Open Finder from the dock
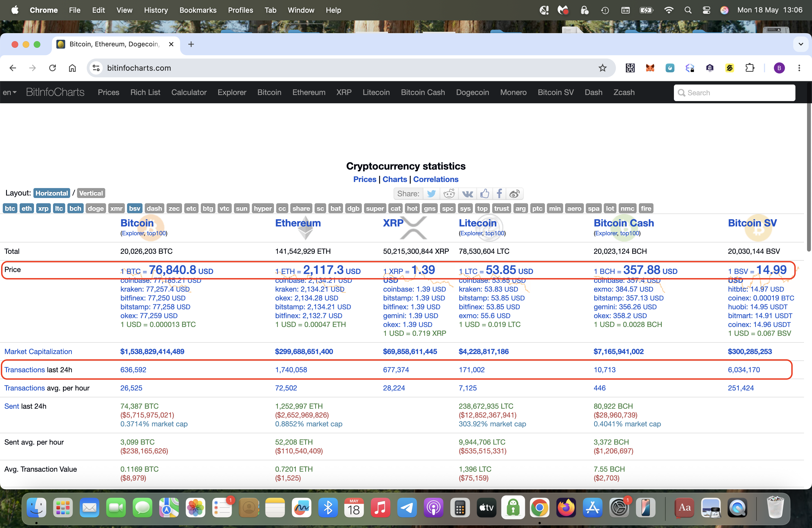The height and width of the screenshot is (528, 812). click(x=36, y=508)
